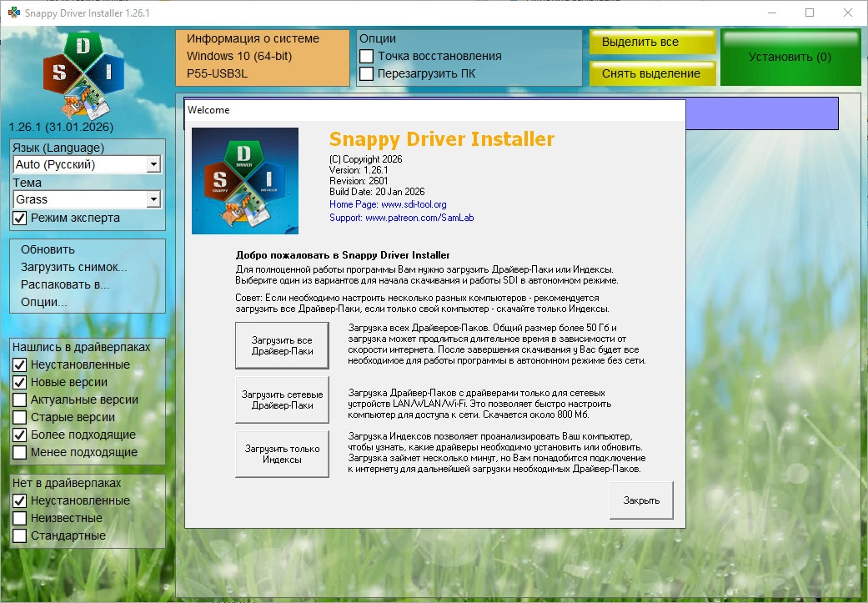Viewport: 868px width, 603px height.
Task: Check the Неизвестные filter
Action: [x=19, y=518]
